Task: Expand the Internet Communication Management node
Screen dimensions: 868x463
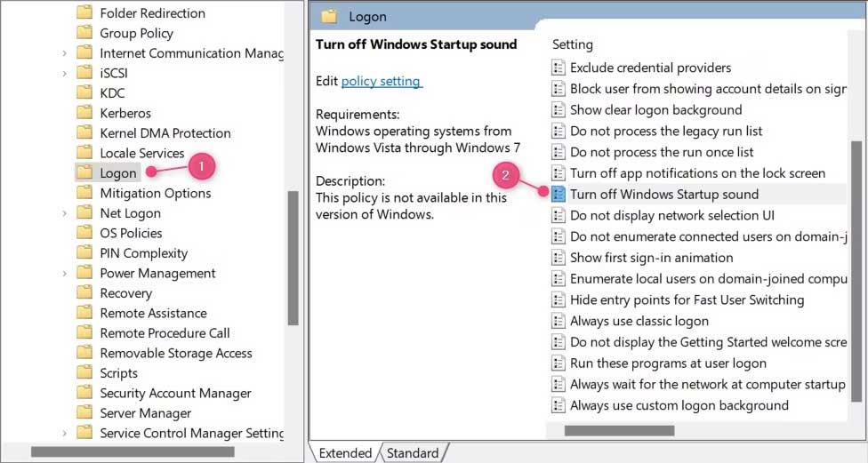Action: pos(65,53)
